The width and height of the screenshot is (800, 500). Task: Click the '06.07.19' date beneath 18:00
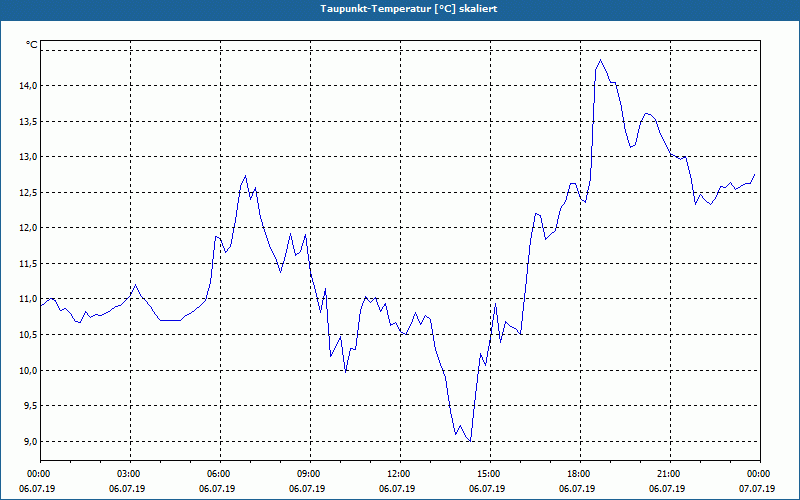(x=578, y=489)
